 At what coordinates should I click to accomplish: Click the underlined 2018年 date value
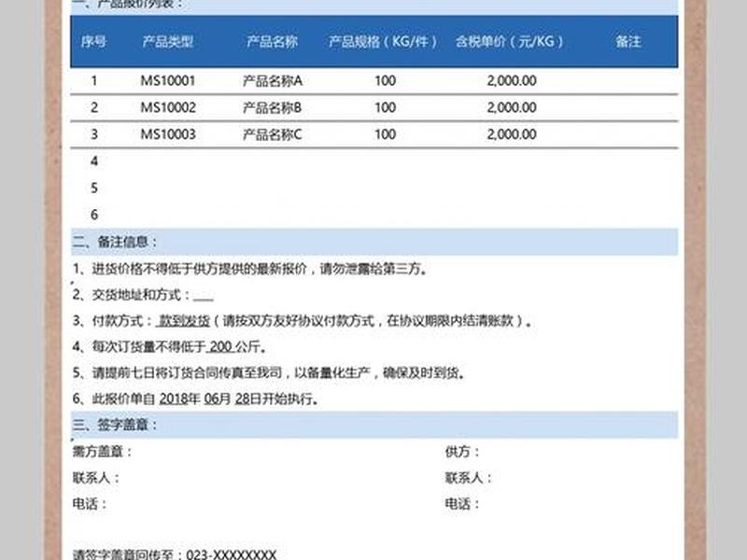coord(179,399)
